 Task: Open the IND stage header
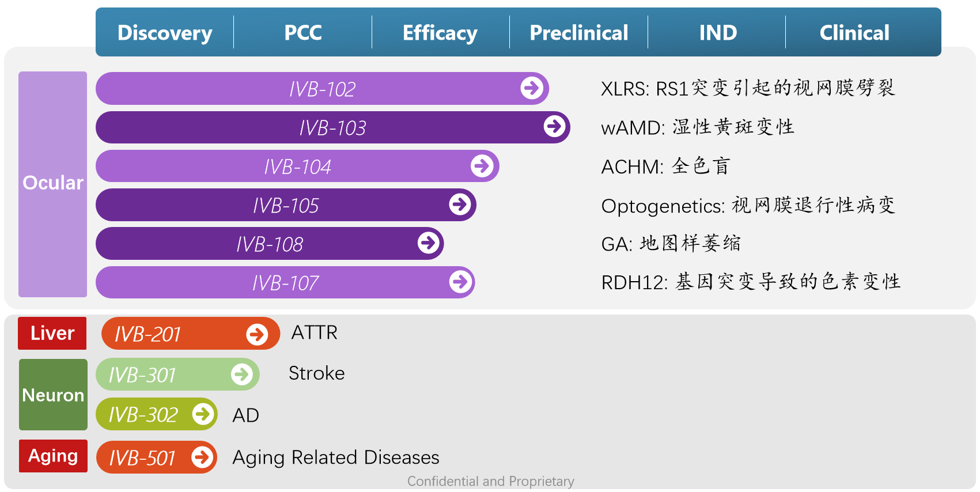[x=718, y=33]
